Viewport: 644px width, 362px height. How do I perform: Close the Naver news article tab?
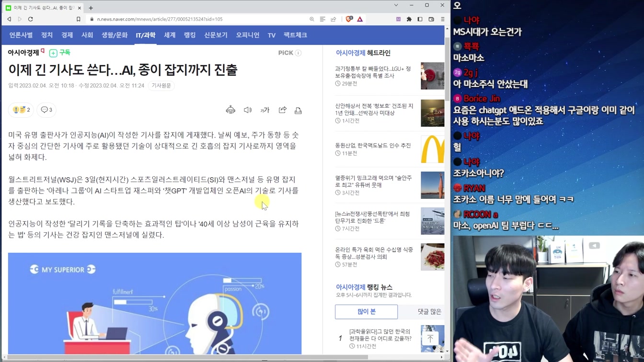pos(80,8)
